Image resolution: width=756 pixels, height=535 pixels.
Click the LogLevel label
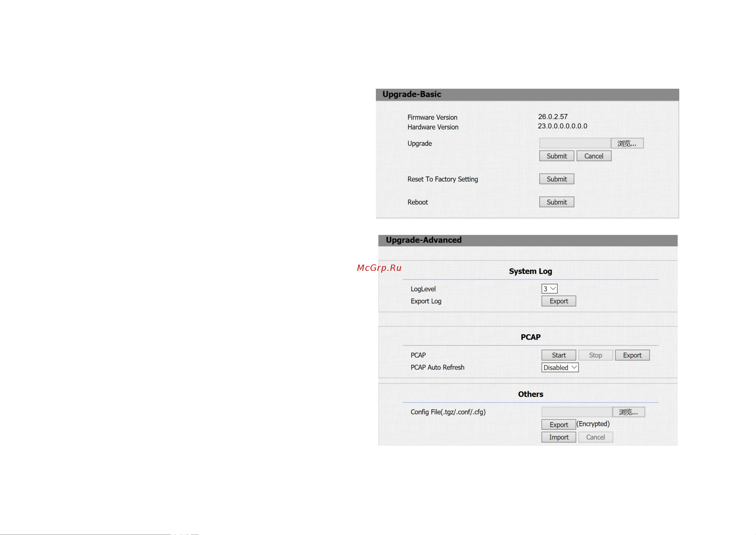coord(423,289)
